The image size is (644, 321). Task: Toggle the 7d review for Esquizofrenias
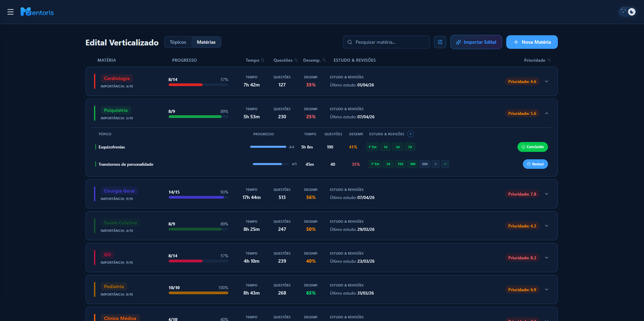point(410,147)
